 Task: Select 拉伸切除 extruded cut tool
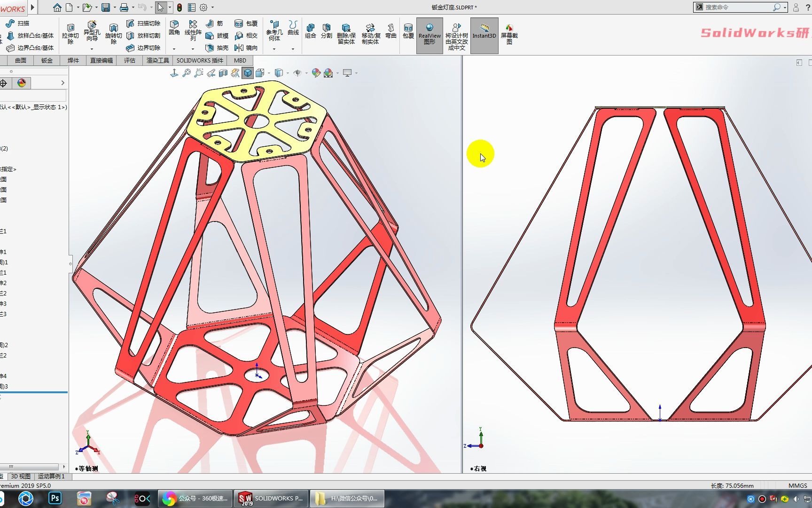(70, 34)
